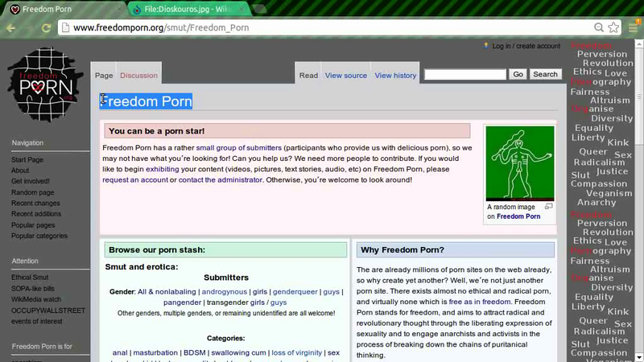This screenshot has width=644, height=362.
Task: Follow the request an account link
Action: (135, 179)
